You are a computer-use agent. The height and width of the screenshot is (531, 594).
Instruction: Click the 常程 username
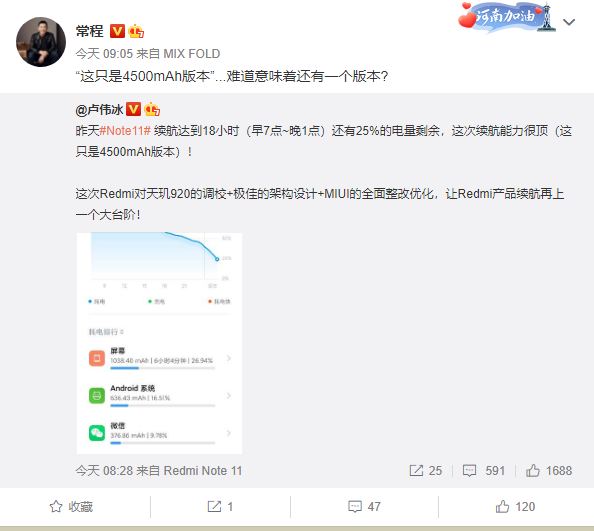pyautogui.click(x=89, y=31)
